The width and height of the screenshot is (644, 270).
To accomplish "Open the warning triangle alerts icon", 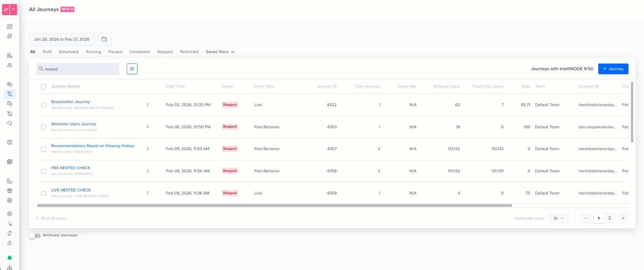I will point(10,243).
